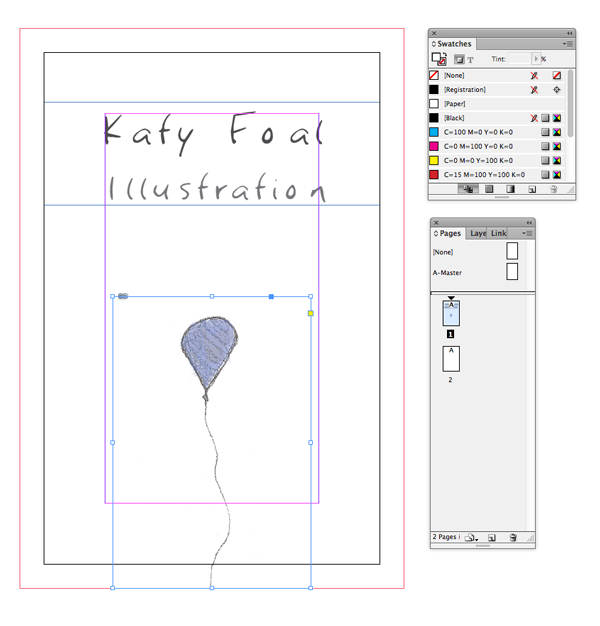Select the A-Master label

pos(447,273)
